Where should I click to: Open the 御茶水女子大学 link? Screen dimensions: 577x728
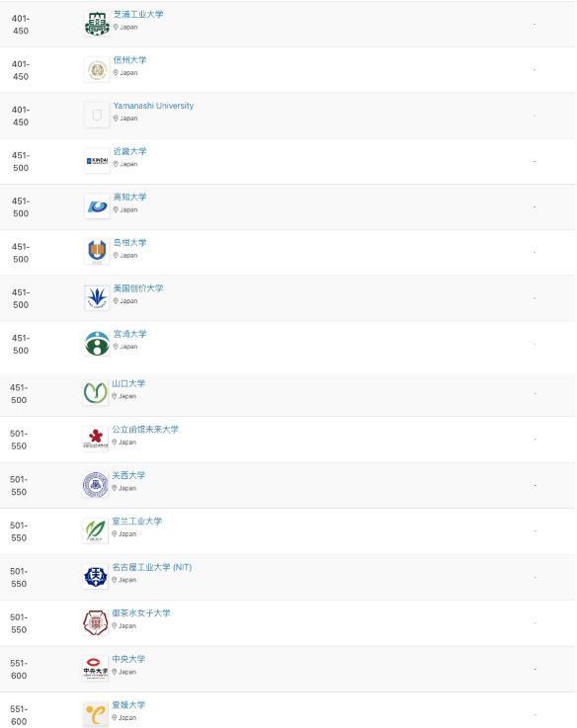141,613
